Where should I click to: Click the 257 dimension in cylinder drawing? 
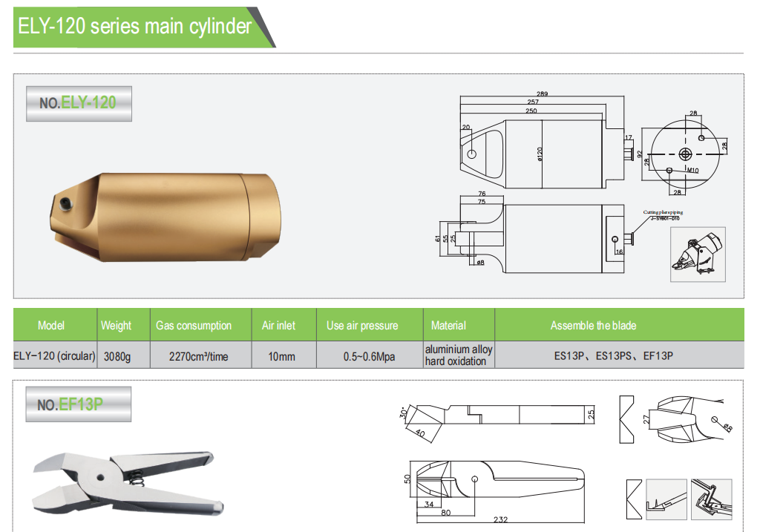pos(533,102)
